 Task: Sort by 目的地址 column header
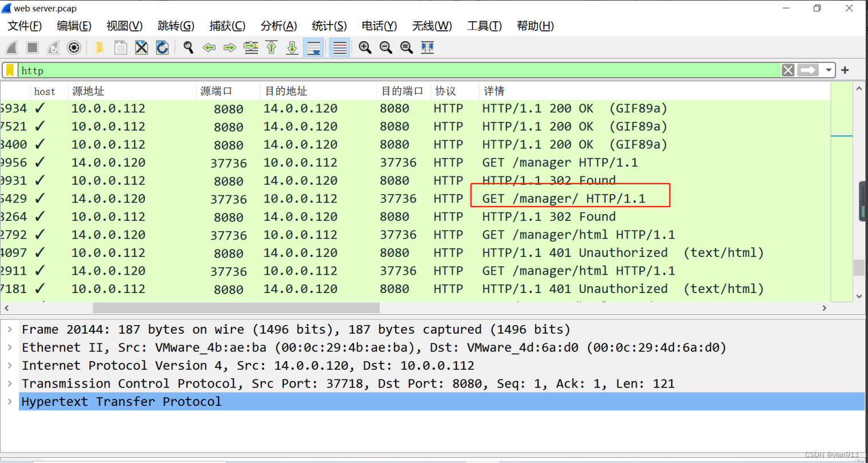click(318, 91)
